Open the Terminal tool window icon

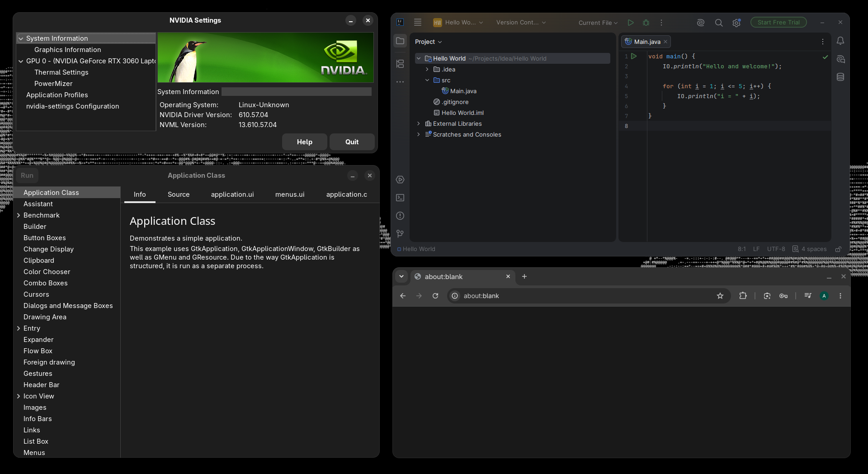(400, 198)
